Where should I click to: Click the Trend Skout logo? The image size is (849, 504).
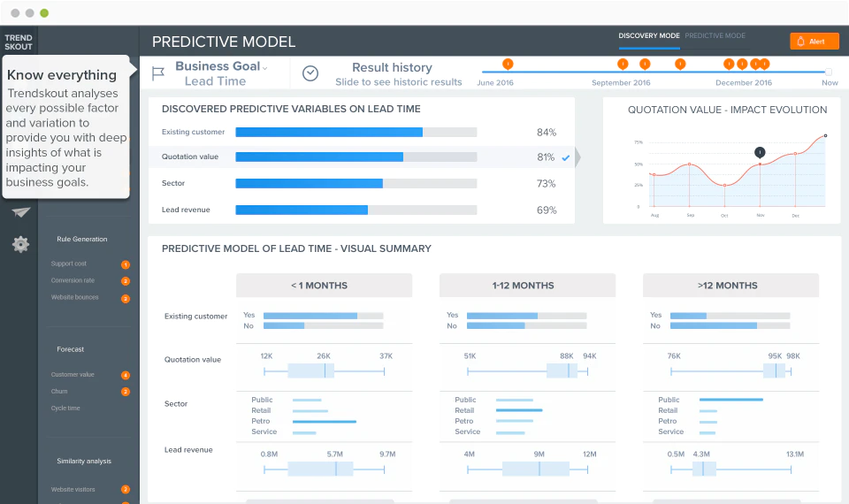coord(19,42)
